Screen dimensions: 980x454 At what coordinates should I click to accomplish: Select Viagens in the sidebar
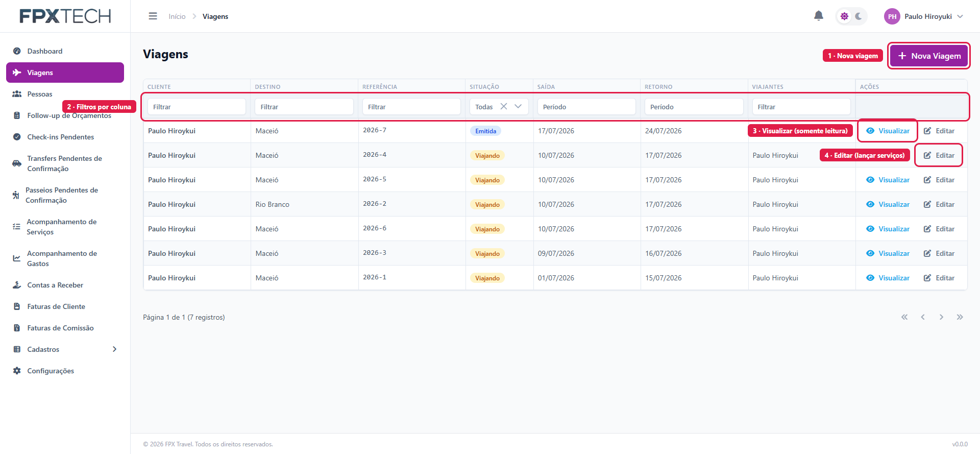pyautogui.click(x=65, y=73)
